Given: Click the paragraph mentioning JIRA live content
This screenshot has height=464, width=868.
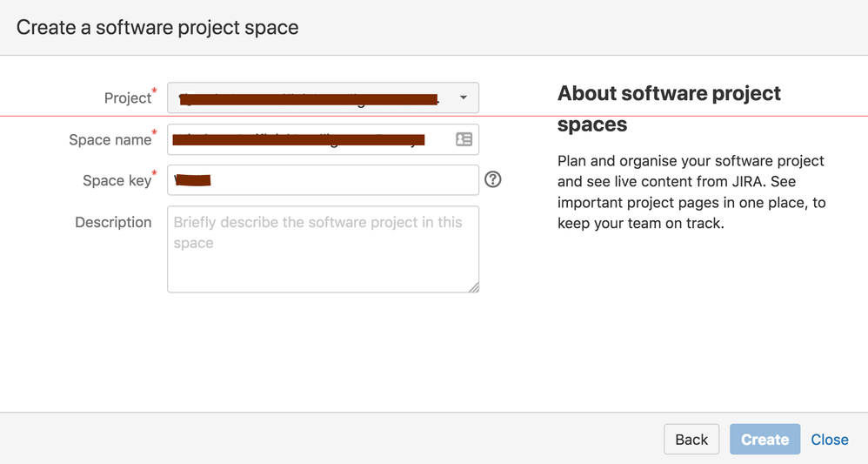Looking at the screenshot, I should [691, 192].
